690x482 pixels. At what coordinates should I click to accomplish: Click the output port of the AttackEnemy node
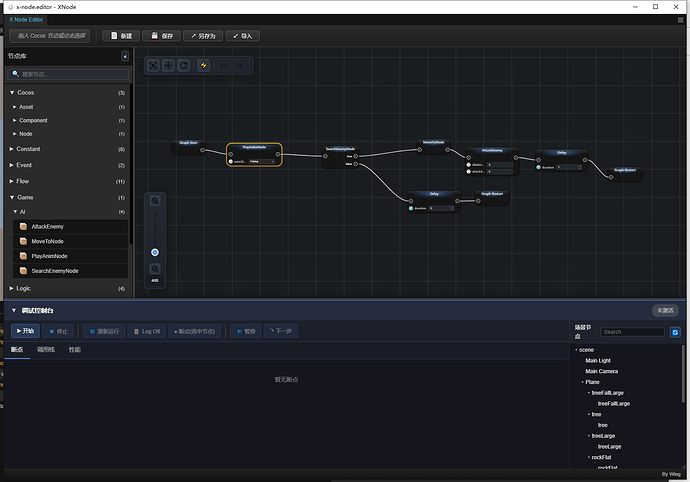pos(516,157)
